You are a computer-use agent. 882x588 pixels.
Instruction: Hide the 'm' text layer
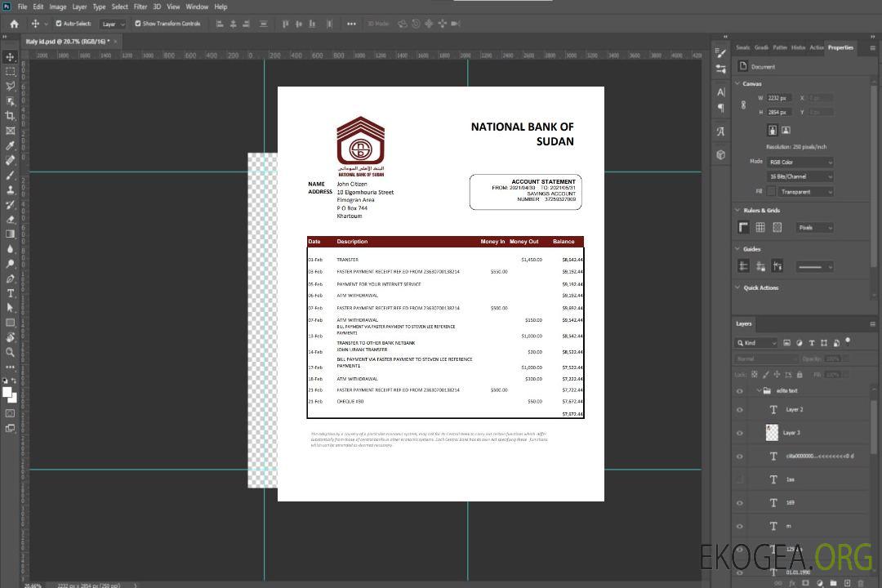point(740,526)
